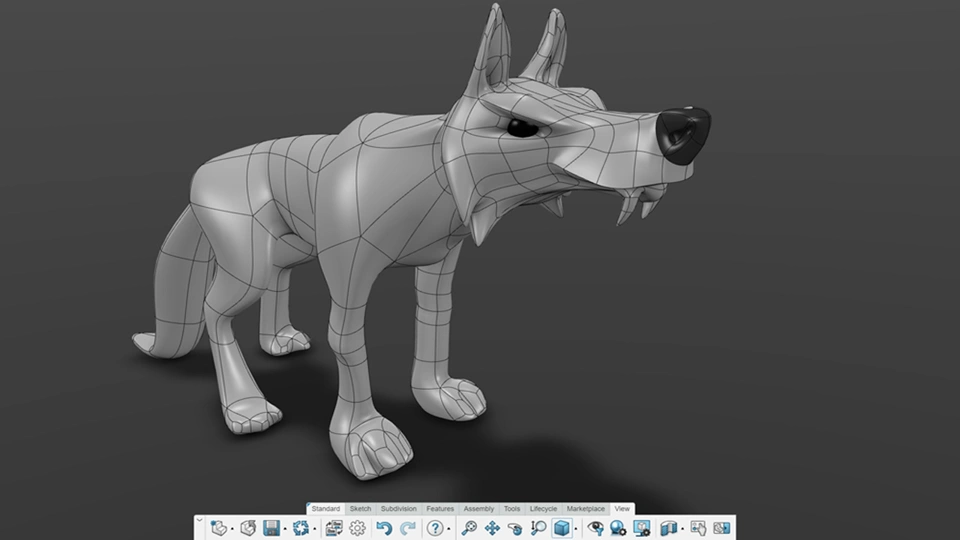Switch to the Sketch tab
The height and width of the screenshot is (540, 960).
tap(360, 509)
